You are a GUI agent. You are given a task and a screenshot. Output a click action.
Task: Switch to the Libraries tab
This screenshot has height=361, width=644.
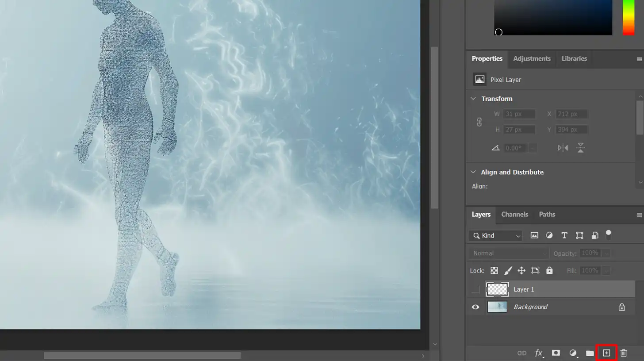[574, 59]
